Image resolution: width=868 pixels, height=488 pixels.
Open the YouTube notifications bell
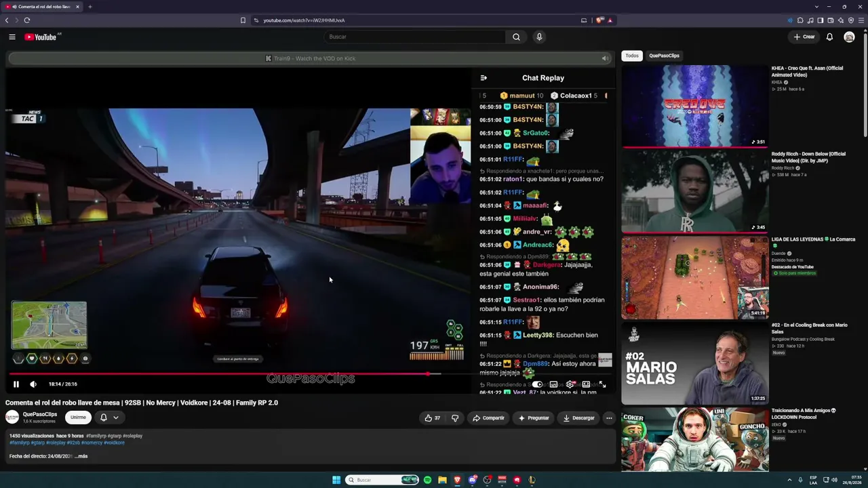829,37
